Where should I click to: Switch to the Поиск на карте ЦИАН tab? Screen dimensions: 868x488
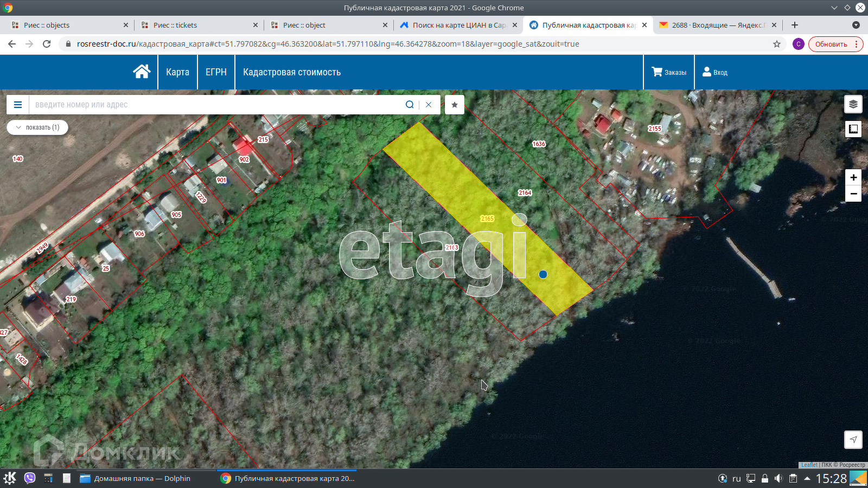point(459,25)
